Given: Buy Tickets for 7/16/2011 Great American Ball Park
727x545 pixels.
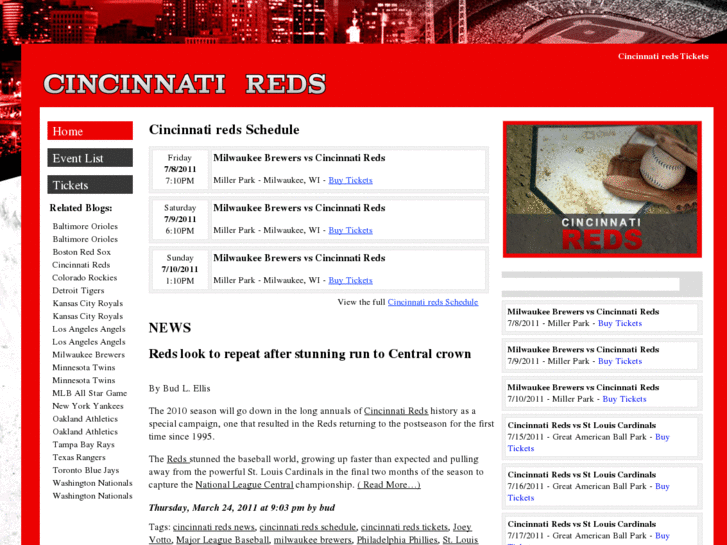Looking at the screenshot, I should point(662,486).
